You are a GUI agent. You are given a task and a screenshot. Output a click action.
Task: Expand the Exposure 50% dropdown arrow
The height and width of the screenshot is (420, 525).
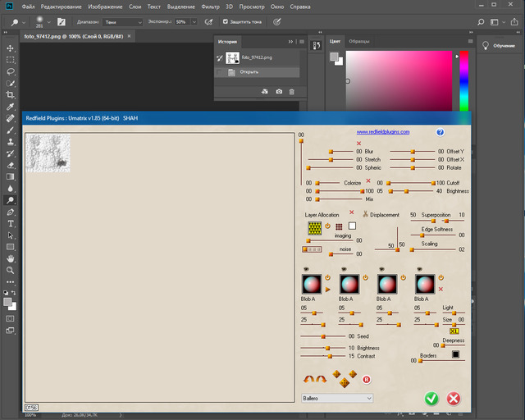click(194, 21)
